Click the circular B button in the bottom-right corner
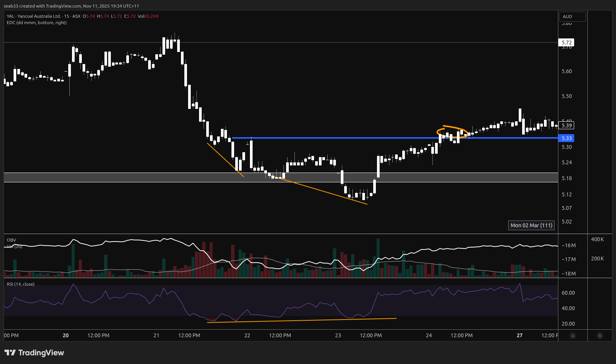The width and height of the screenshot is (616, 364). (x=600, y=336)
